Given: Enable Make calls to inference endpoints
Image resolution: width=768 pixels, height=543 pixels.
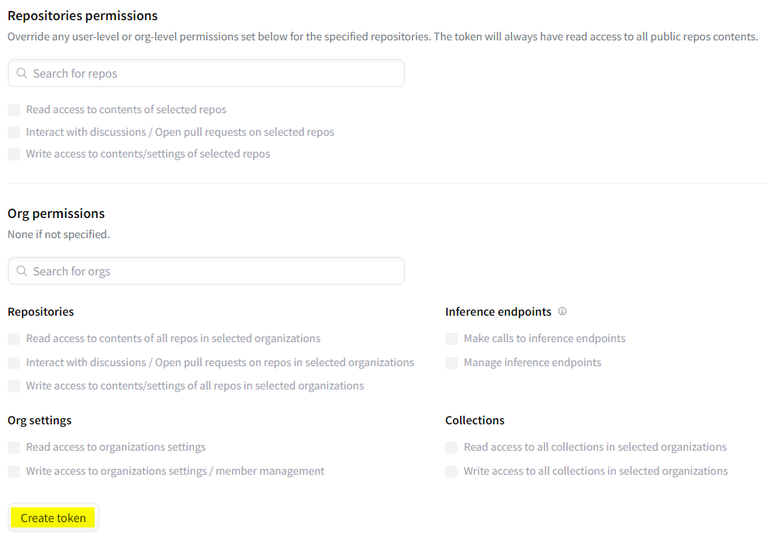Looking at the screenshot, I should click(452, 339).
